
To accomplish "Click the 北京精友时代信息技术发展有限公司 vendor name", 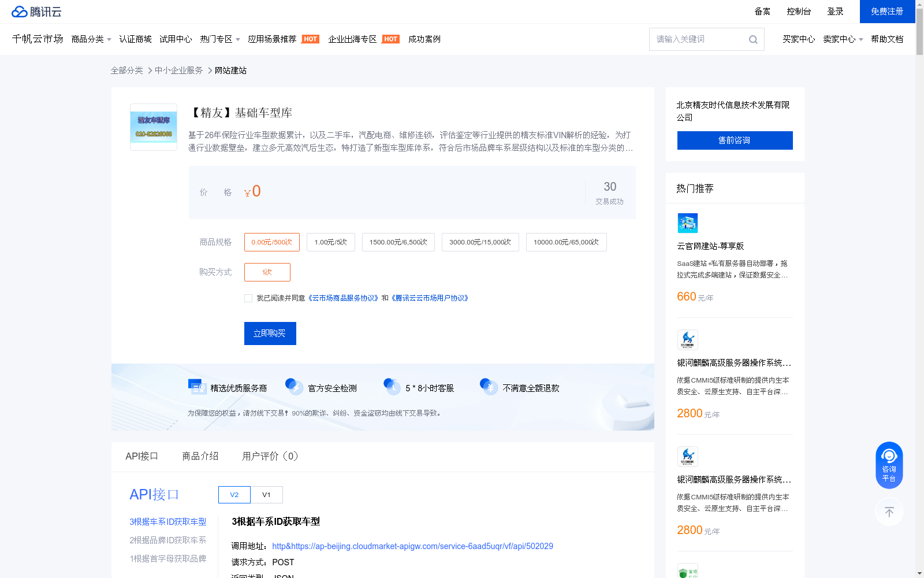I will (733, 111).
